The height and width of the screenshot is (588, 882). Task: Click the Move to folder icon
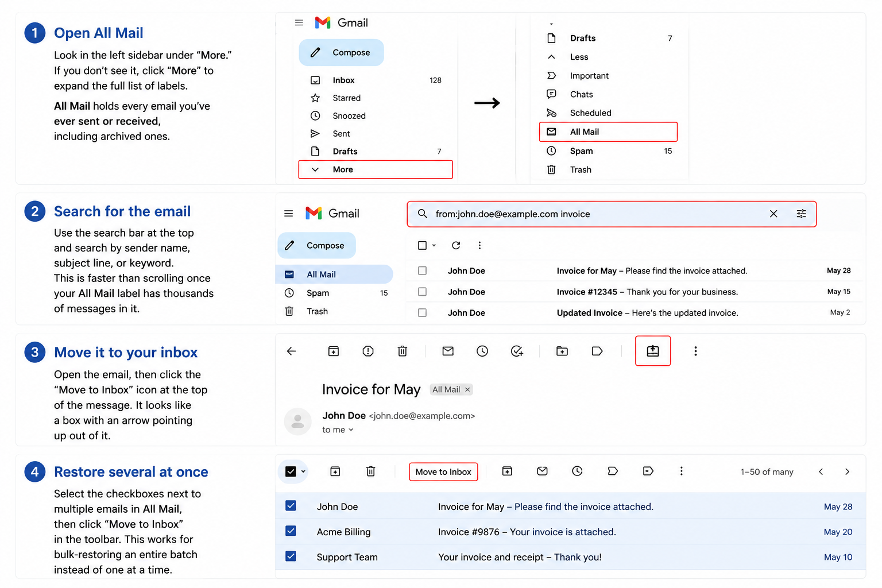562,351
